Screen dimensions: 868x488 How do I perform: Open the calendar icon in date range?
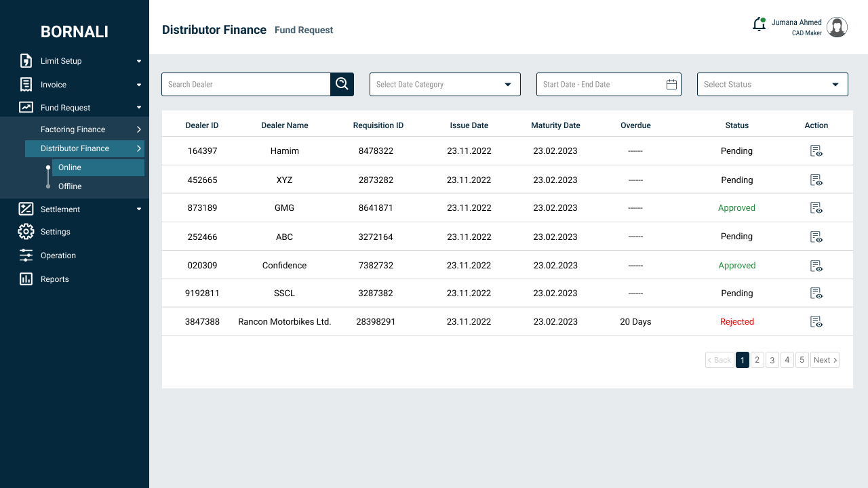click(x=671, y=84)
